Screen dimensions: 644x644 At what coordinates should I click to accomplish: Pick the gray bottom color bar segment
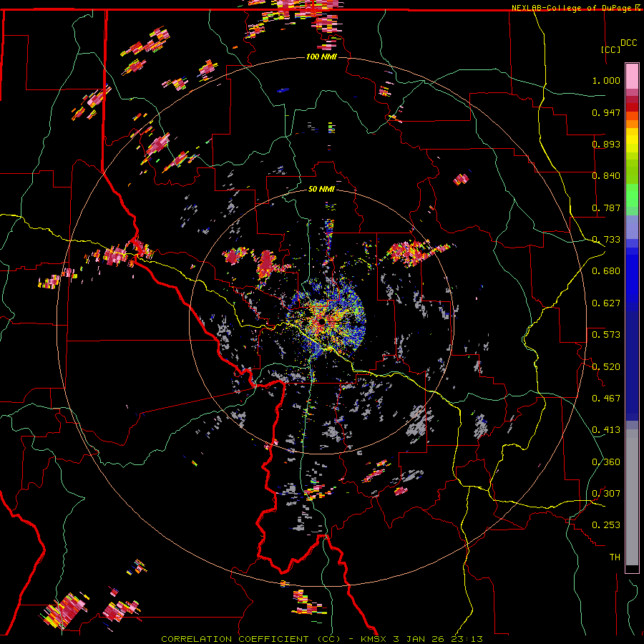pos(632,497)
